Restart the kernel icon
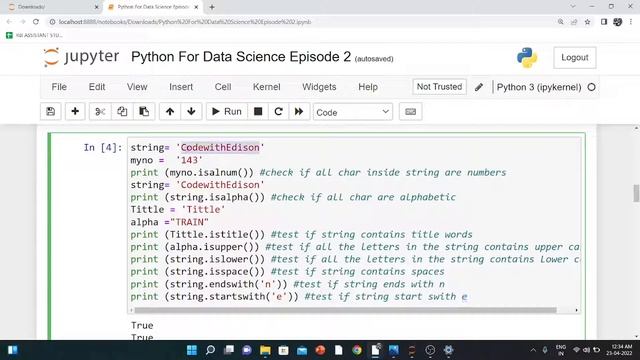The image size is (640, 360). (x=278, y=111)
